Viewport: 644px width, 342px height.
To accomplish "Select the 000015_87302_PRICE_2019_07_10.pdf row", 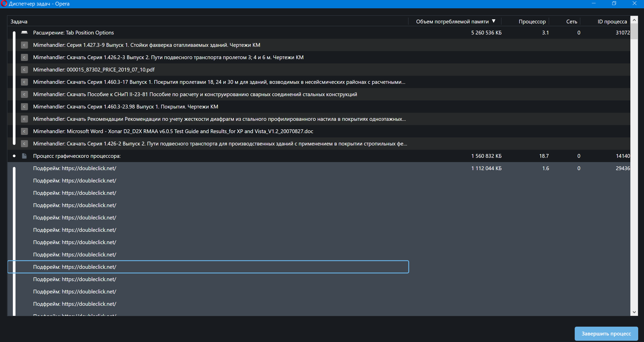I will [x=319, y=70].
